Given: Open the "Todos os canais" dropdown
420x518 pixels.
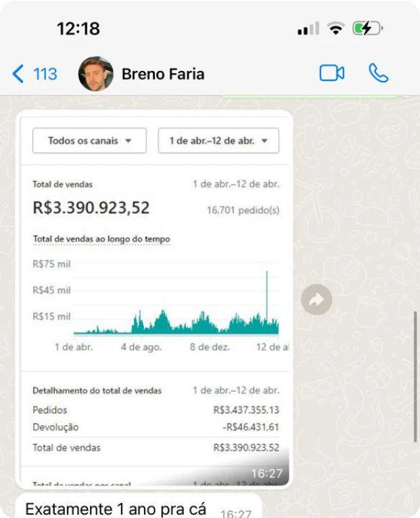Looking at the screenshot, I should [89, 141].
